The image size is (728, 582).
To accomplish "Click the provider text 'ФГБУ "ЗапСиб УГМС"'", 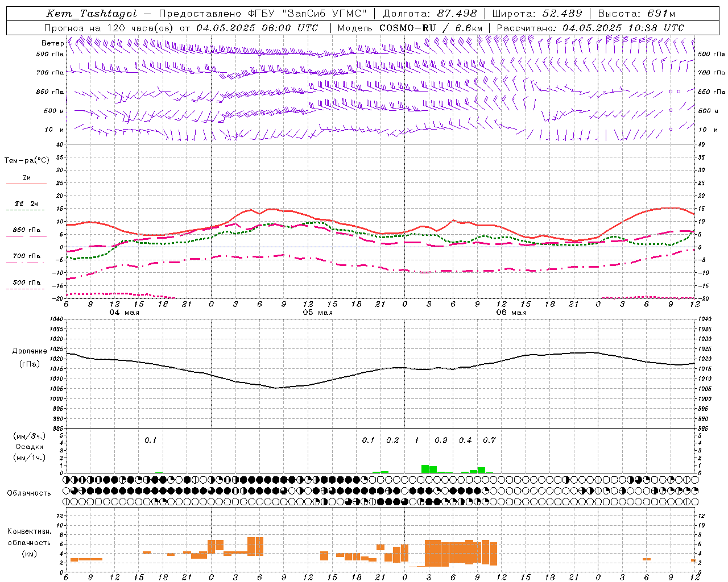I will [308, 14].
